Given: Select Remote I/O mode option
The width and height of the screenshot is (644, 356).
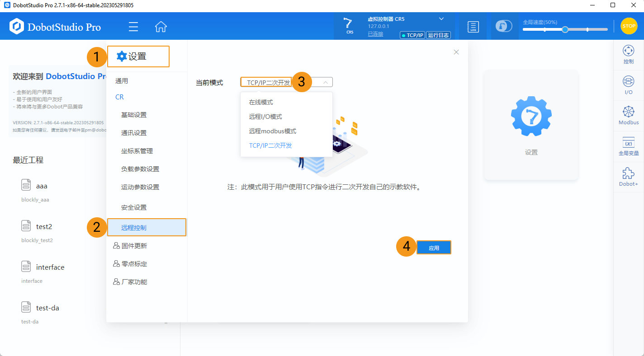Looking at the screenshot, I should click(265, 117).
